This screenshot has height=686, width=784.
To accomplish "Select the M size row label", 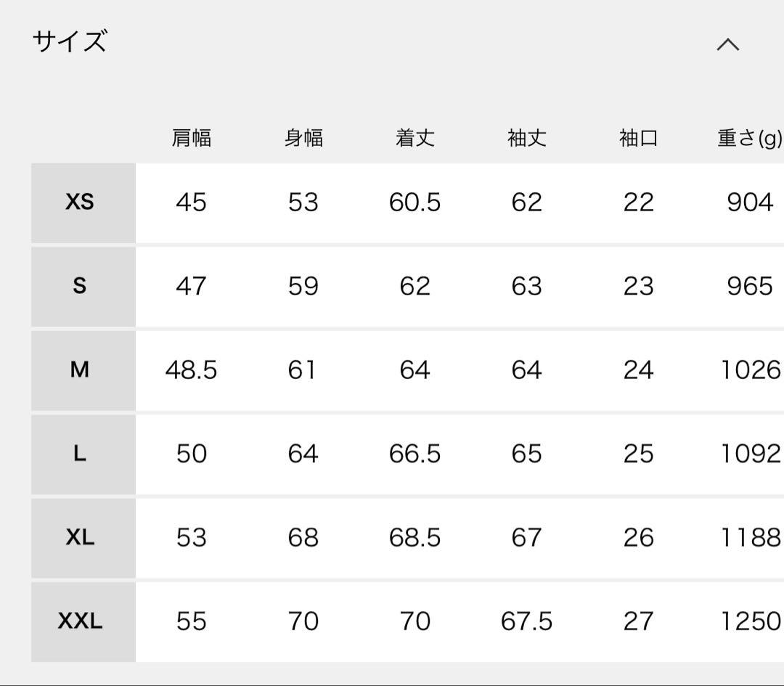I will tap(82, 370).
